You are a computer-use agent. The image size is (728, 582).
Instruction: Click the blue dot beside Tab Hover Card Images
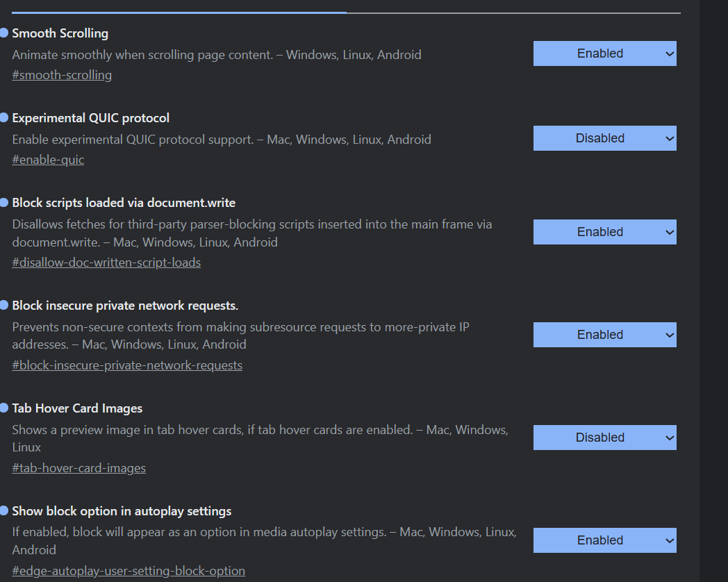pyautogui.click(x=4, y=408)
